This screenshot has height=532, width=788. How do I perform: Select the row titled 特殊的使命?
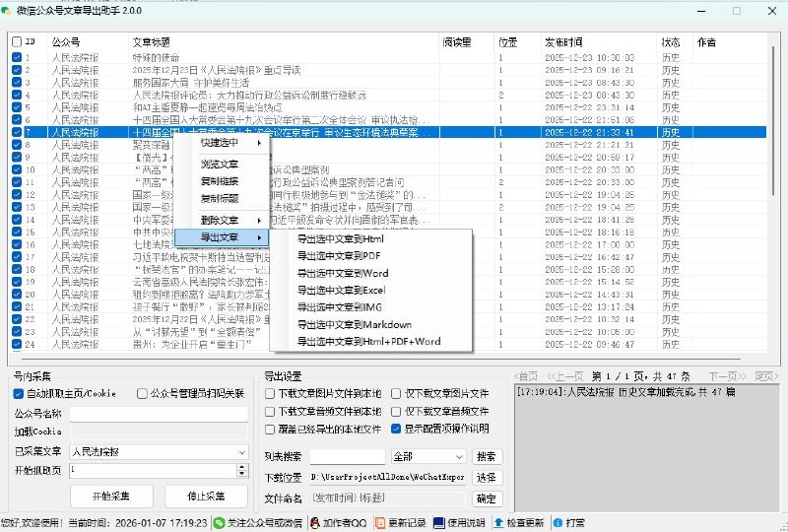[388, 58]
